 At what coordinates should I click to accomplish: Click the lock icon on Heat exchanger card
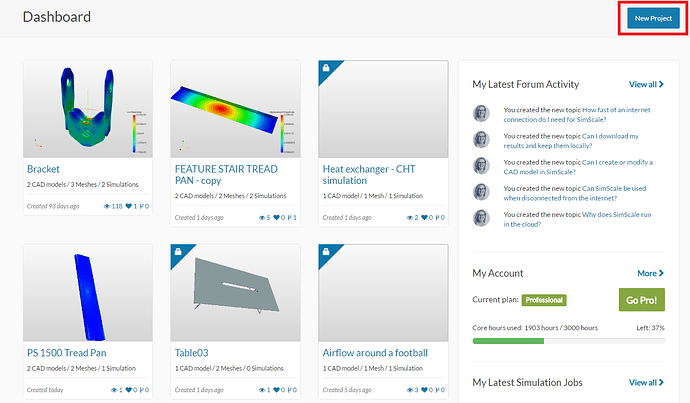click(x=326, y=68)
